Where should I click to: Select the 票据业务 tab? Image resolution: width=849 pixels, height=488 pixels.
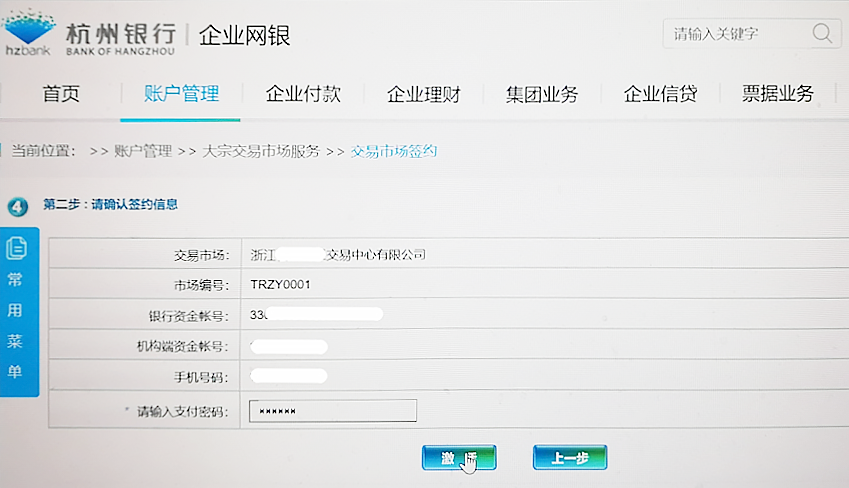(777, 95)
